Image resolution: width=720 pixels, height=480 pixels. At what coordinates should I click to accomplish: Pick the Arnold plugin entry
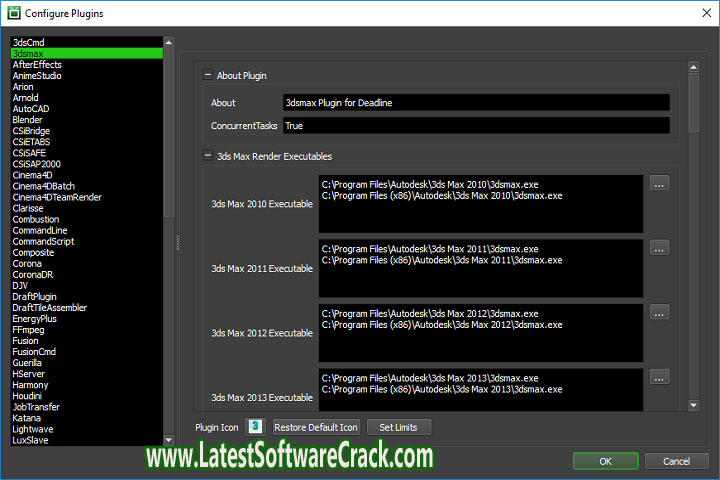pyautogui.click(x=27, y=98)
